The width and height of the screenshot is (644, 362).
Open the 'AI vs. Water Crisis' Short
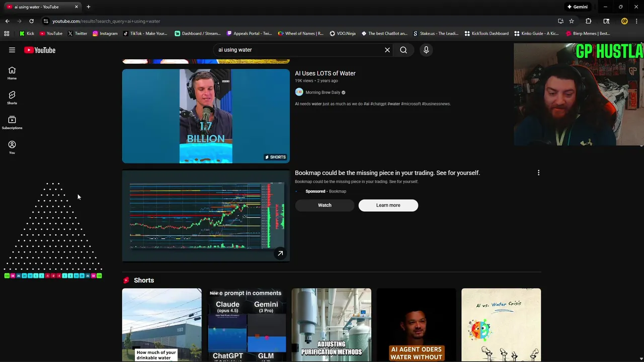coord(501,325)
